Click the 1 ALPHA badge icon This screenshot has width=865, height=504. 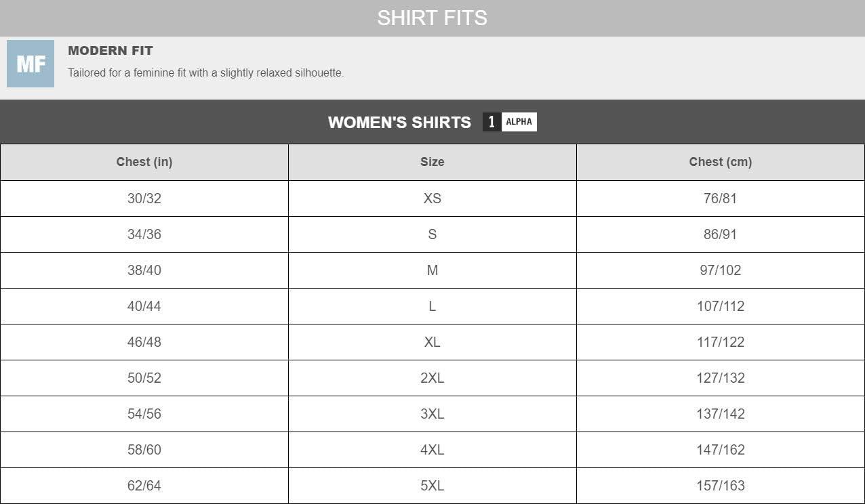[509, 122]
